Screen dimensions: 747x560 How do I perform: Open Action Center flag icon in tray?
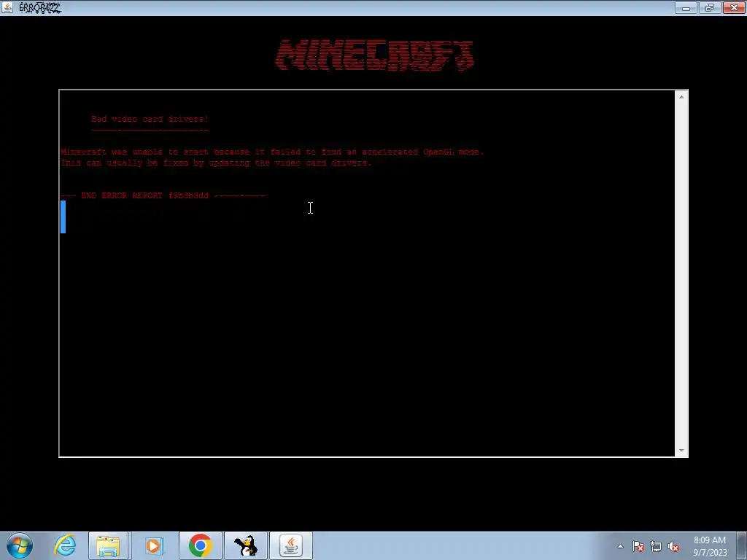pyautogui.click(x=638, y=547)
